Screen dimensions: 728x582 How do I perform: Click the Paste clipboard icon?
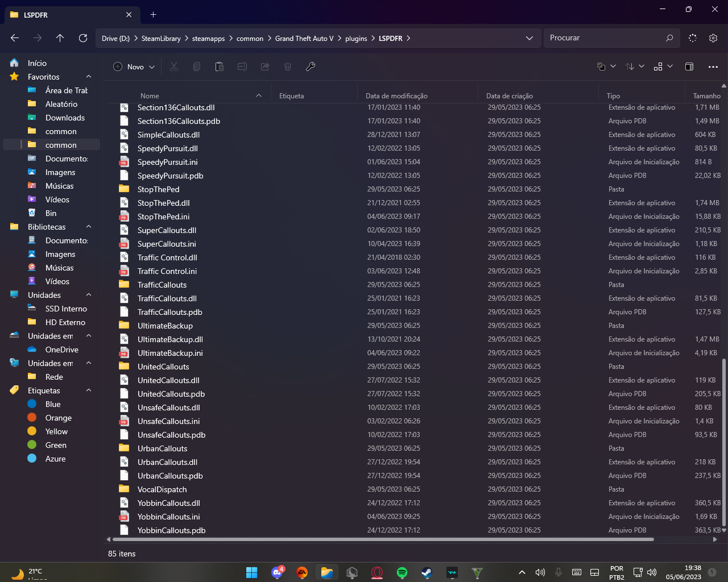click(x=220, y=66)
